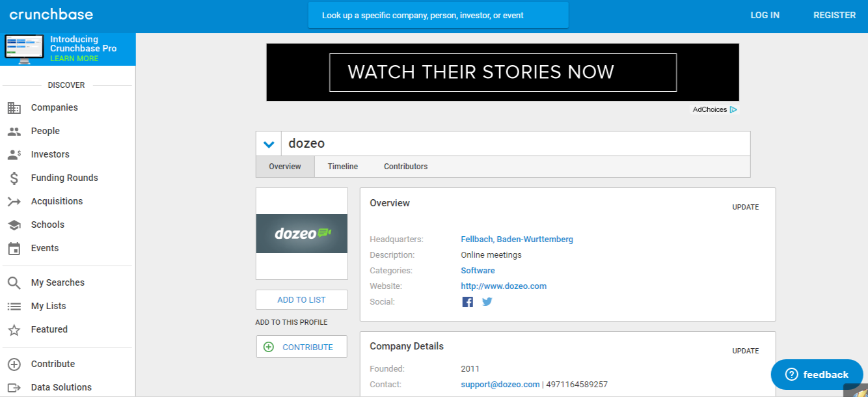Viewport: 868px width, 397px height.
Task: Open People in the sidebar
Action: pos(46,131)
